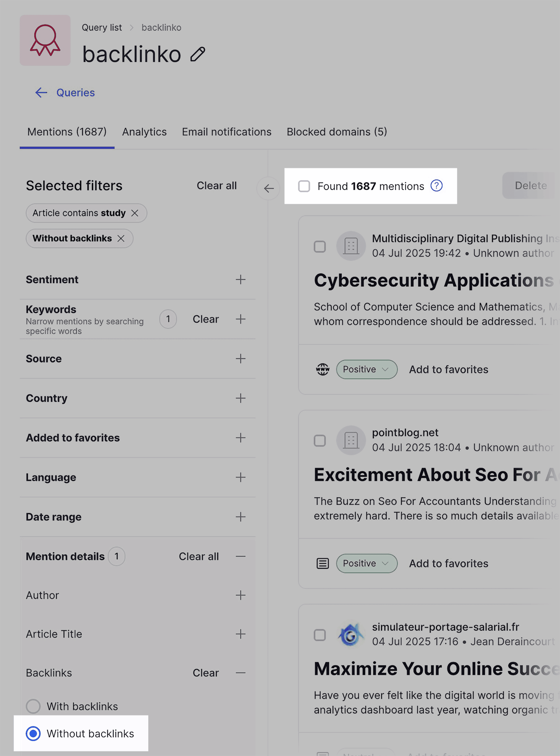Viewport: 560px width, 756px height.
Task: Check the pointblog.net mention checkbox
Action: pos(320,441)
